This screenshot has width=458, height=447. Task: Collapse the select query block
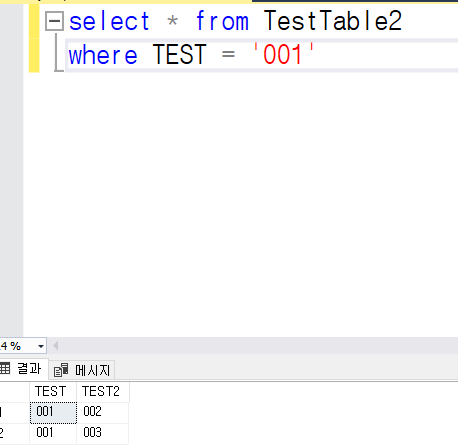54,21
